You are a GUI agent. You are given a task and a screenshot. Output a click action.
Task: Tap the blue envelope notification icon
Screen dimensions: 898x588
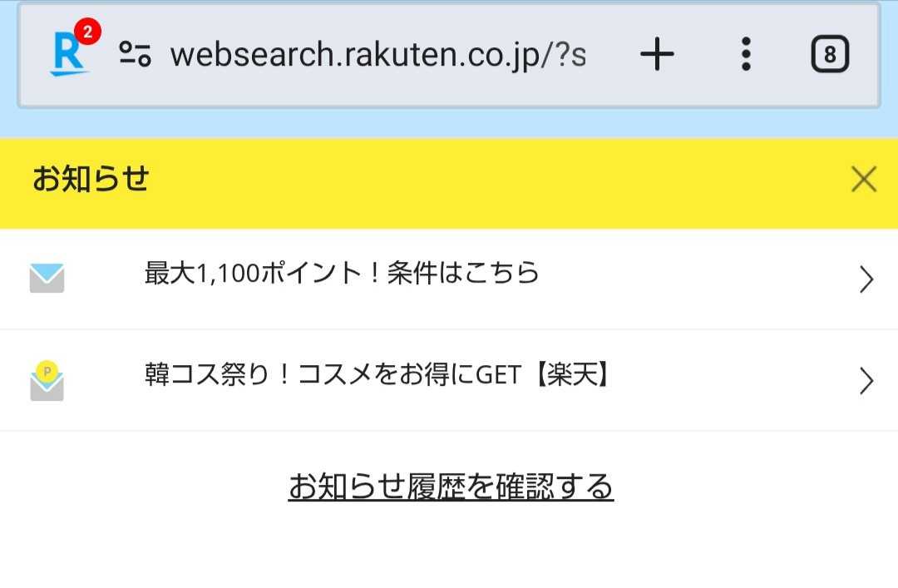(x=47, y=279)
